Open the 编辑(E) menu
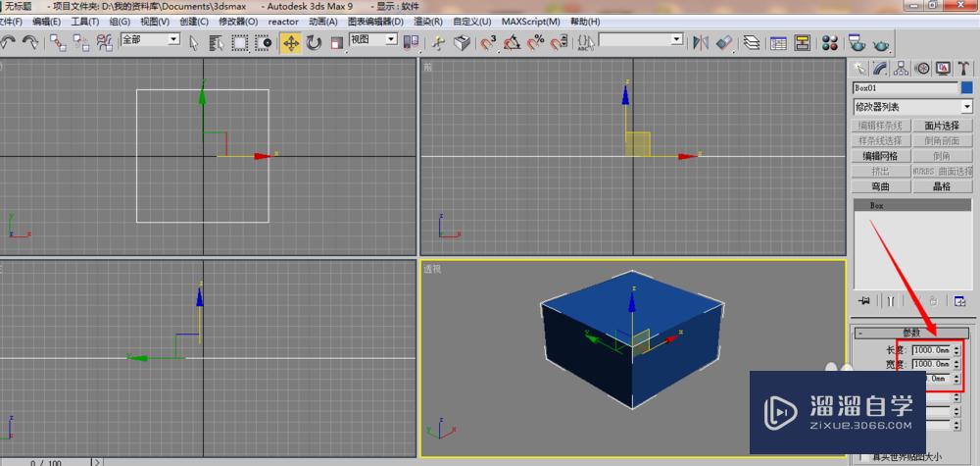This screenshot has width=980, height=466. [x=46, y=22]
